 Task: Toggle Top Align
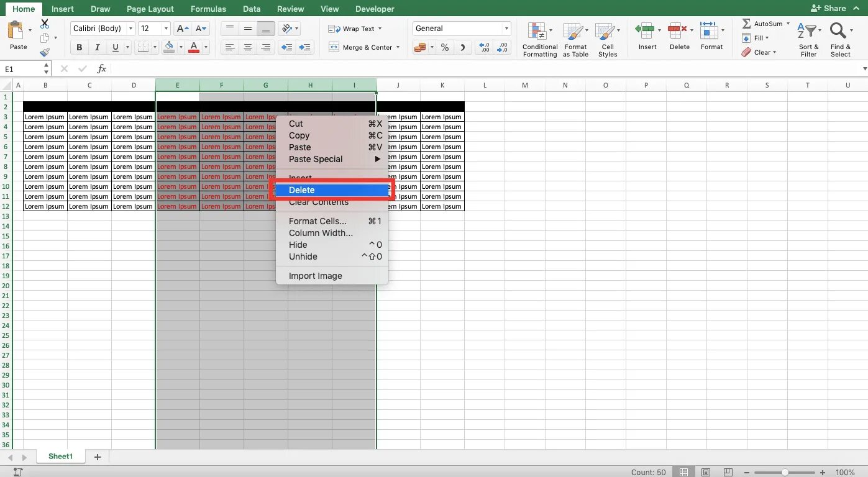(x=230, y=29)
